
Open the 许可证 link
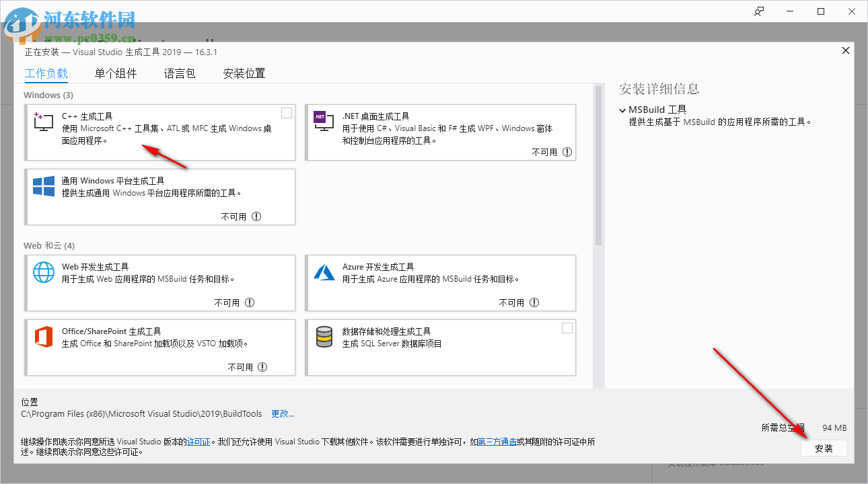pyautogui.click(x=198, y=442)
